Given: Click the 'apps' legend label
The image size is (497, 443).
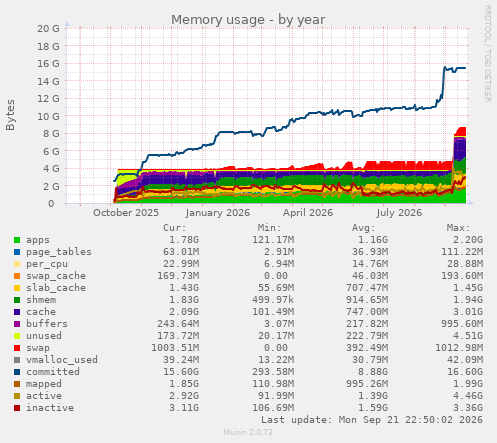Looking at the screenshot, I should pos(38,240).
